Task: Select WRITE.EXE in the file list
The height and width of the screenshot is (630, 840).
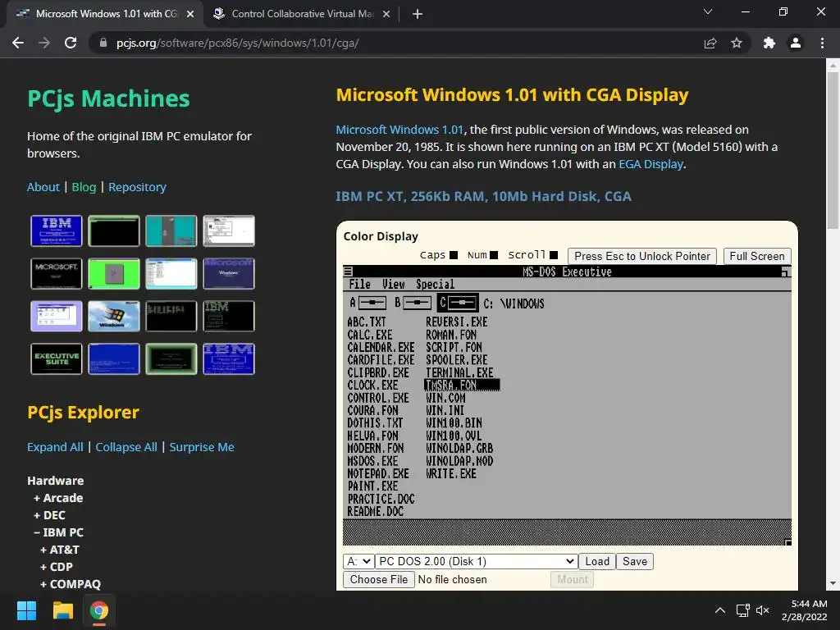Action: [451, 474]
